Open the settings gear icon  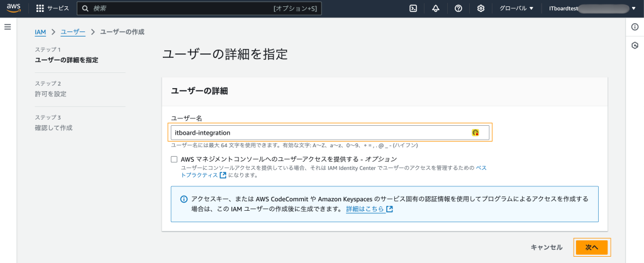[x=480, y=9]
